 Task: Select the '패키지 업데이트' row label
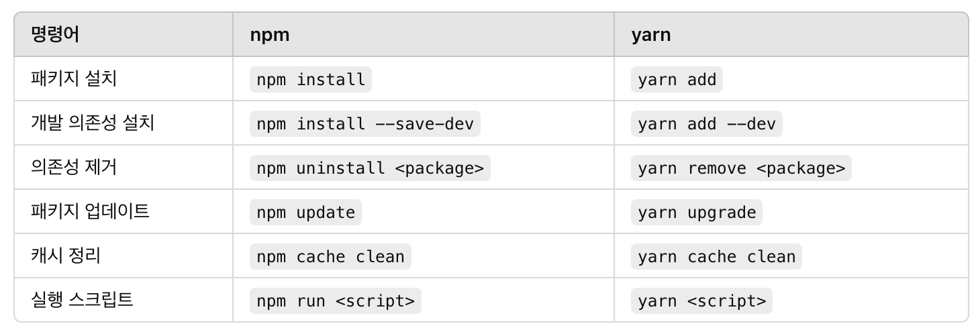pyautogui.click(x=90, y=212)
